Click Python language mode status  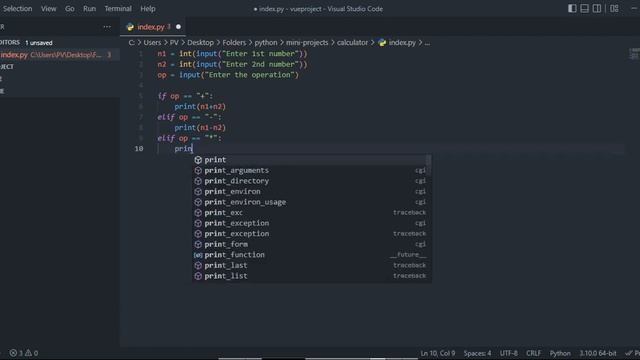pos(560,353)
